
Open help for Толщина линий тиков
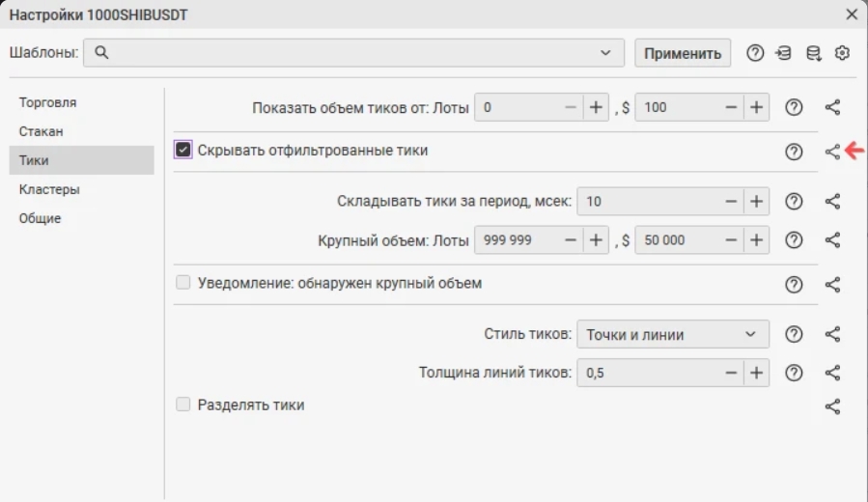coord(794,373)
